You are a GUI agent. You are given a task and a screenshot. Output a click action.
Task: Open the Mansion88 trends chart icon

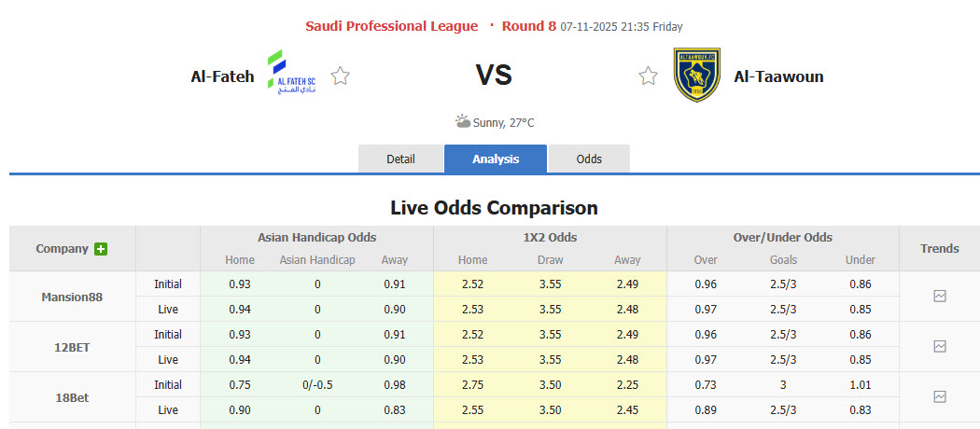pyautogui.click(x=939, y=297)
